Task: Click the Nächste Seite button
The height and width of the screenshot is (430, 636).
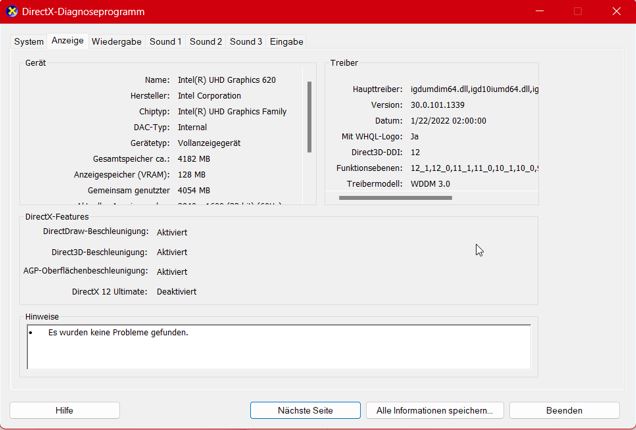Action: coord(305,410)
